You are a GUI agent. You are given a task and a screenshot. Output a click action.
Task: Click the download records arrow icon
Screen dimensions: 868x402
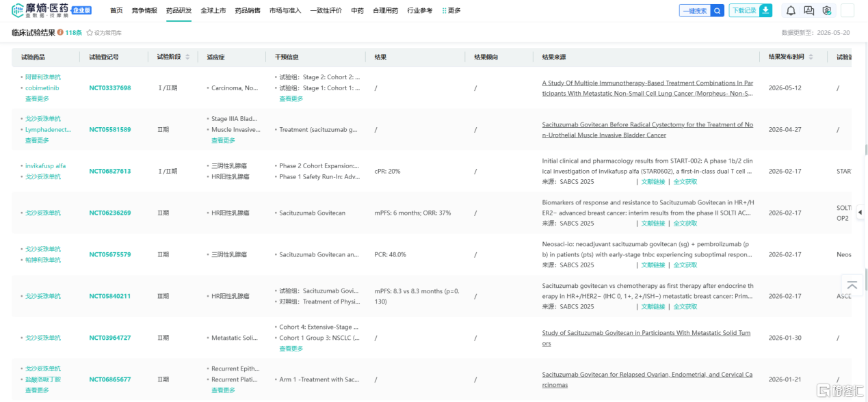click(765, 10)
